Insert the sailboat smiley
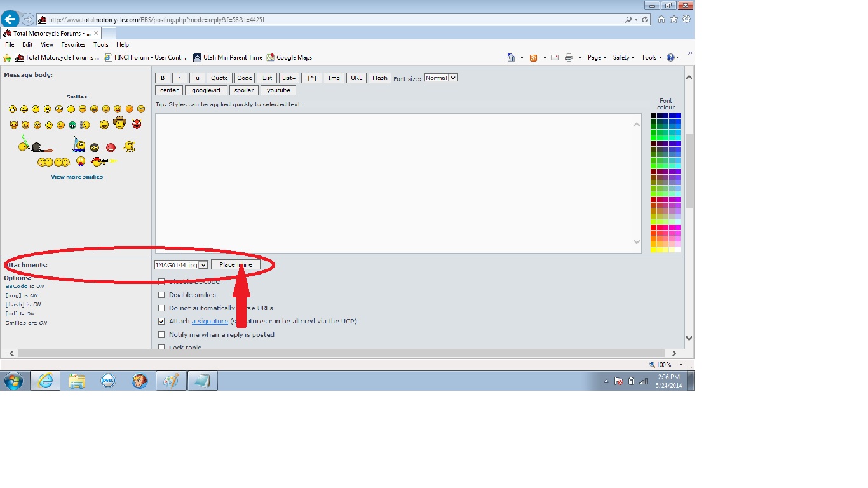The image size is (868, 488). [79, 144]
